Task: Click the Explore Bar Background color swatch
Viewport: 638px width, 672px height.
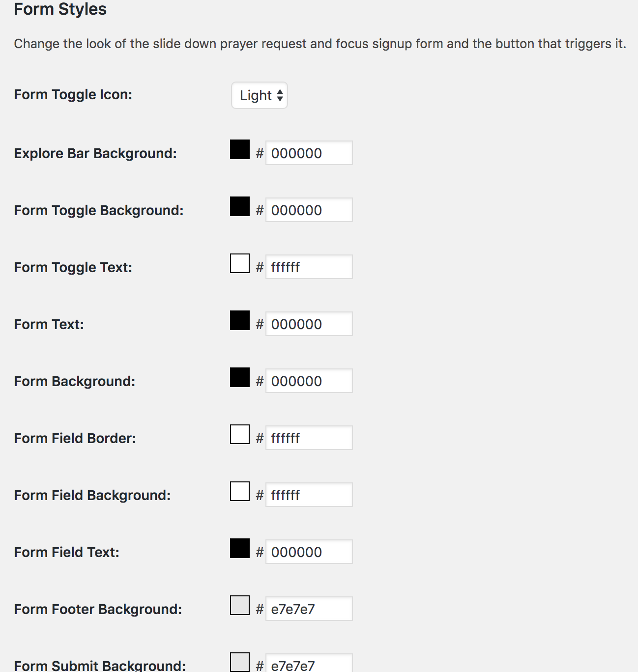Action: tap(240, 149)
